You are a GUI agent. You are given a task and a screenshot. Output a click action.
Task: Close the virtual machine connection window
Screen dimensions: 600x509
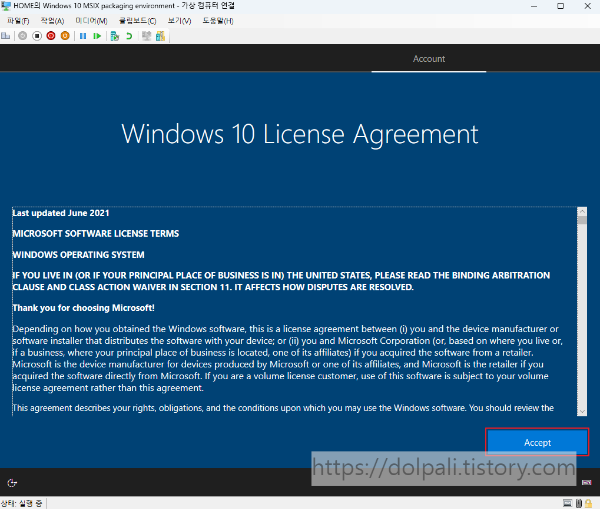click(x=587, y=6)
